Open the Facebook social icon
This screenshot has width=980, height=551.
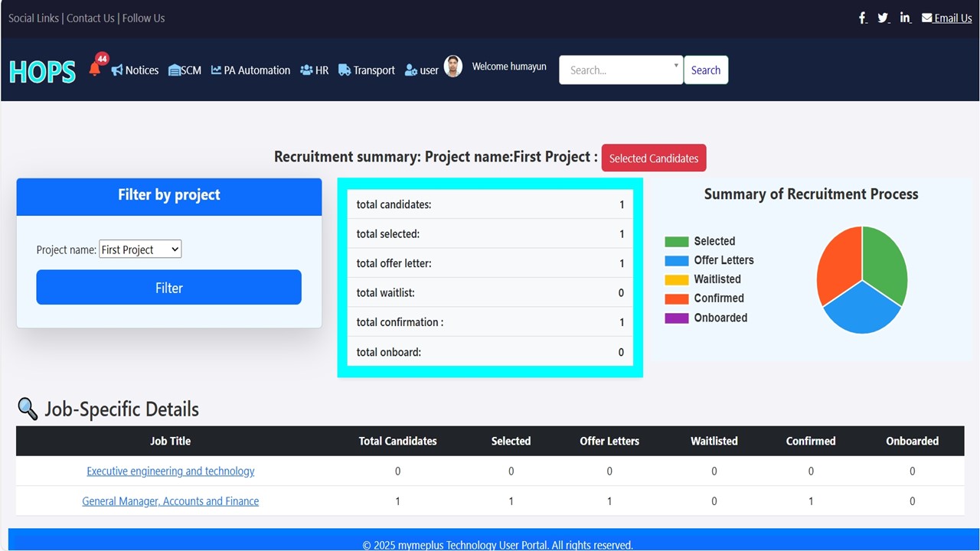point(863,18)
